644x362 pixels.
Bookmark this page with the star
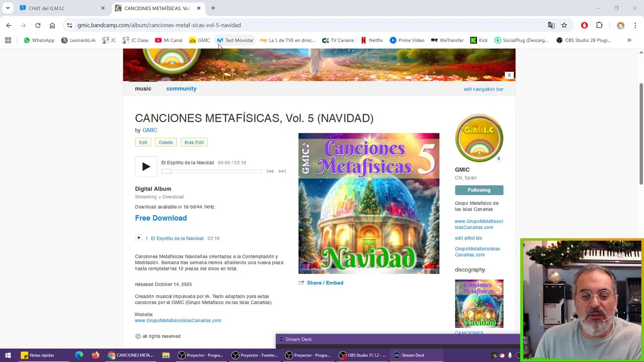[565, 25]
